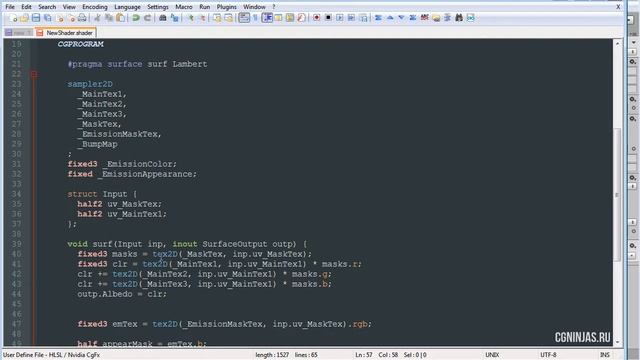Paste using the clipboard icon

point(121,18)
